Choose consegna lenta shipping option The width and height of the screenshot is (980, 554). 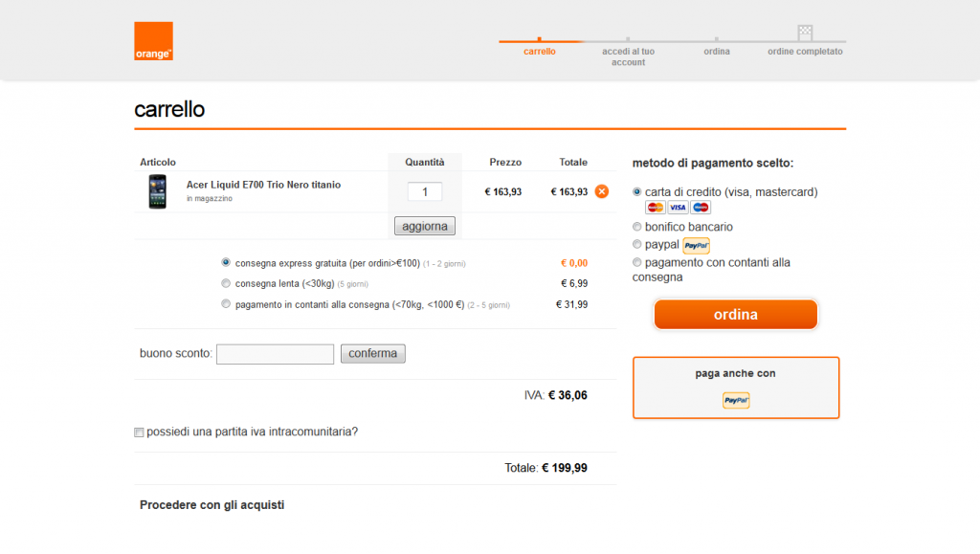[226, 283]
